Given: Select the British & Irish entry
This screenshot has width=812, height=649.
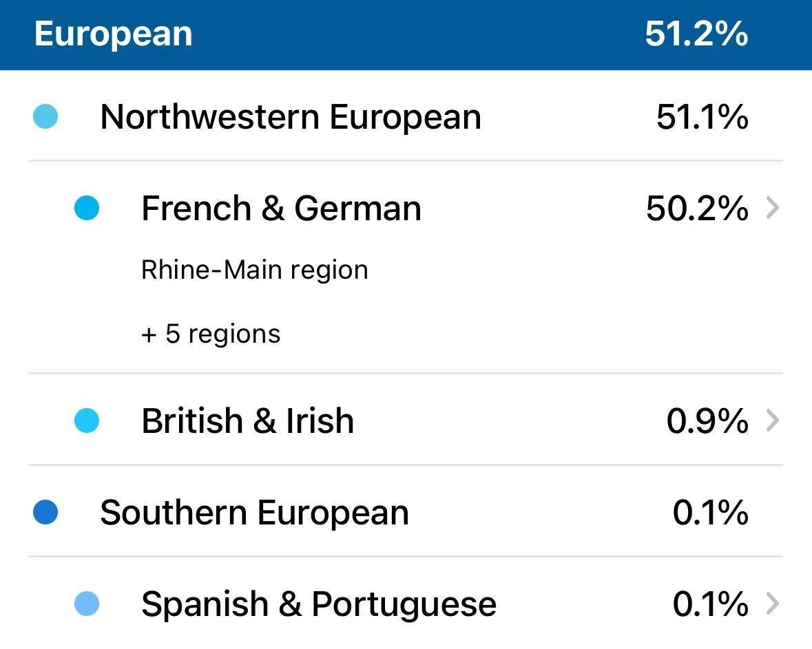Looking at the screenshot, I should point(247,421).
